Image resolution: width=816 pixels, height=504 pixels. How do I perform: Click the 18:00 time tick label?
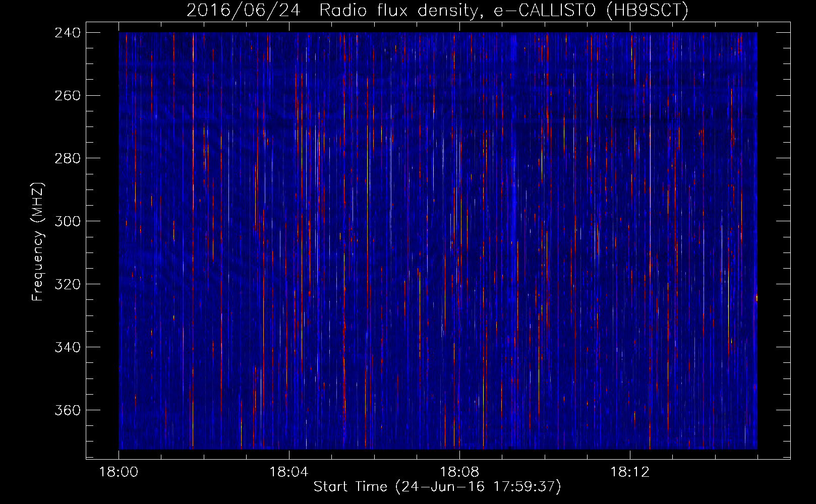coord(119,472)
